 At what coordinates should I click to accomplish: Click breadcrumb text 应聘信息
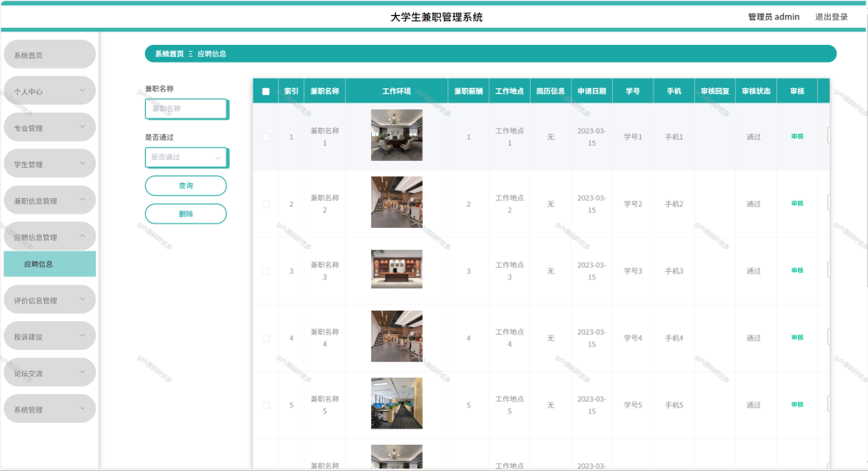click(211, 53)
